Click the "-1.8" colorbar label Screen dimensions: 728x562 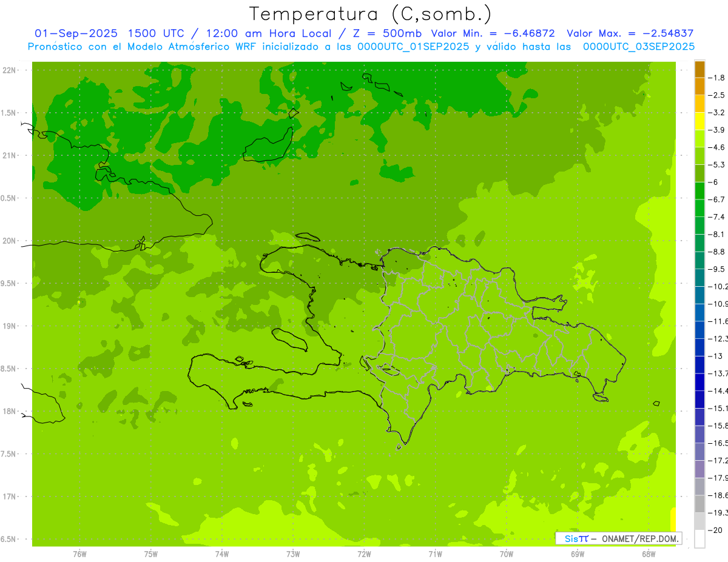716,78
